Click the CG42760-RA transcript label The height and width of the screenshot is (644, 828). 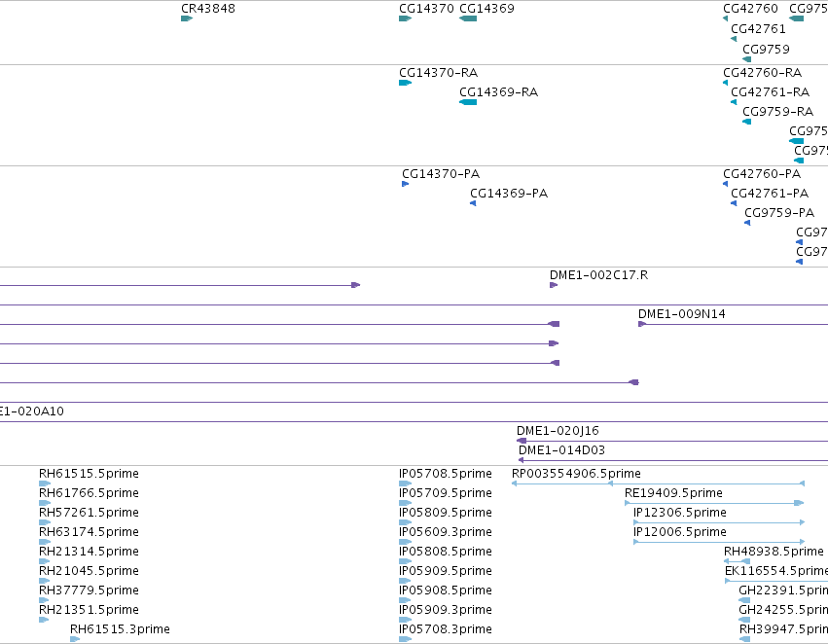pyautogui.click(x=763, y=72)
